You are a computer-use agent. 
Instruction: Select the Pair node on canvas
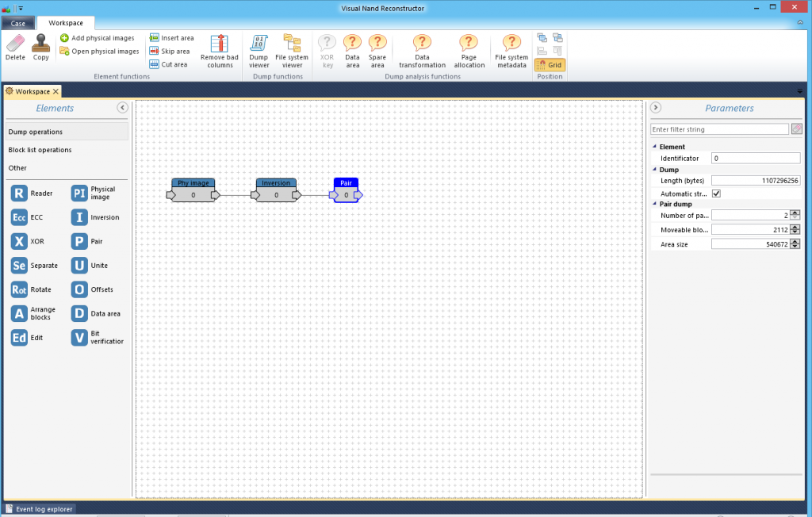tap(346, 190)
